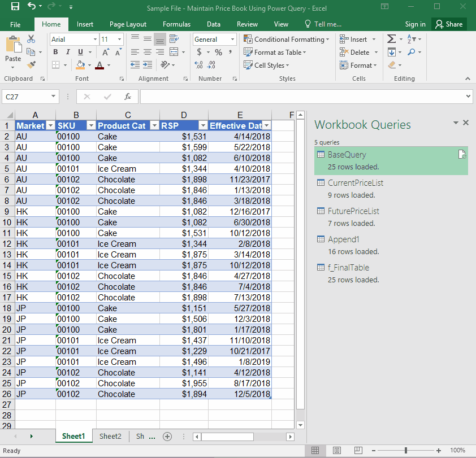Open the Market column filter dropdown

(x=50, y=125)
